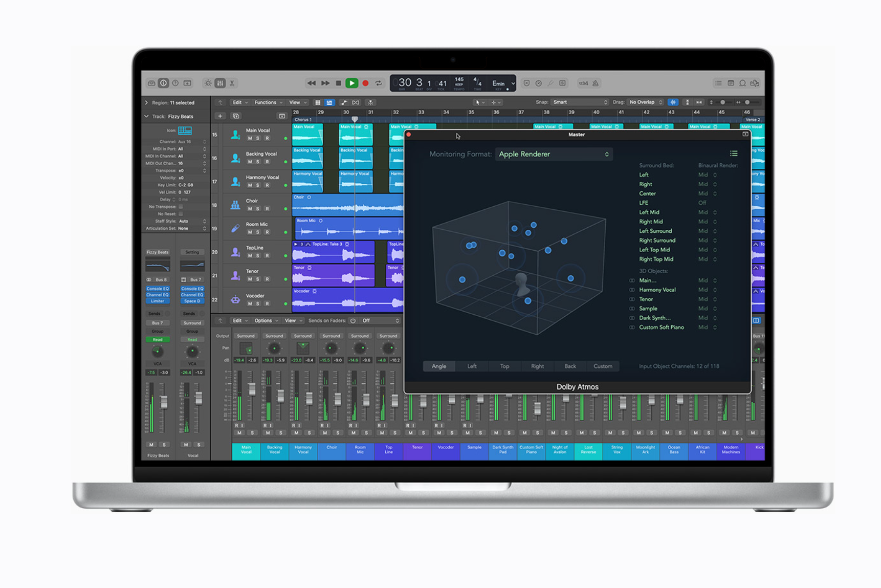Mute the Choir track header
This screenshot has width=881, height=588.
tap(250, 209)
